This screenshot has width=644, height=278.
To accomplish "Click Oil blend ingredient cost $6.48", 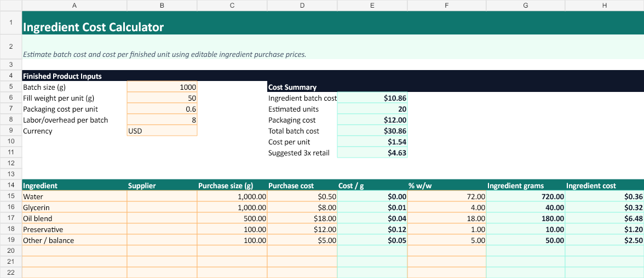I will pos(605,218).
